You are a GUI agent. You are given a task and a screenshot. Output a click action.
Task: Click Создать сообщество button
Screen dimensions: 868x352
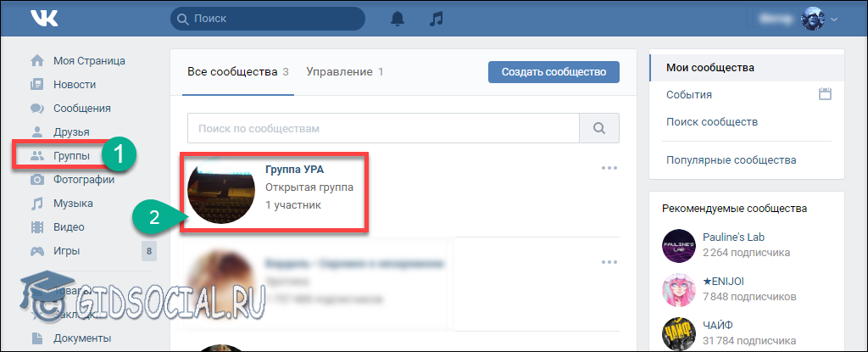point(554,72)
